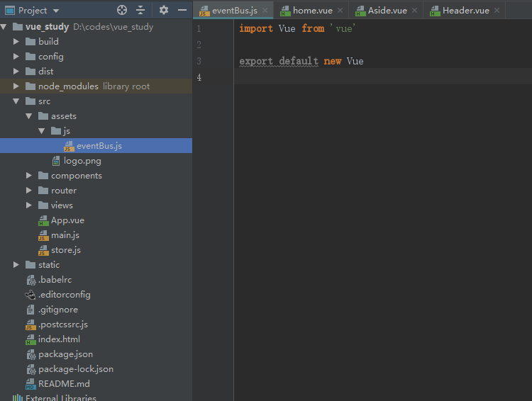Switch to the eventBus.js tab

click(235, 11)
